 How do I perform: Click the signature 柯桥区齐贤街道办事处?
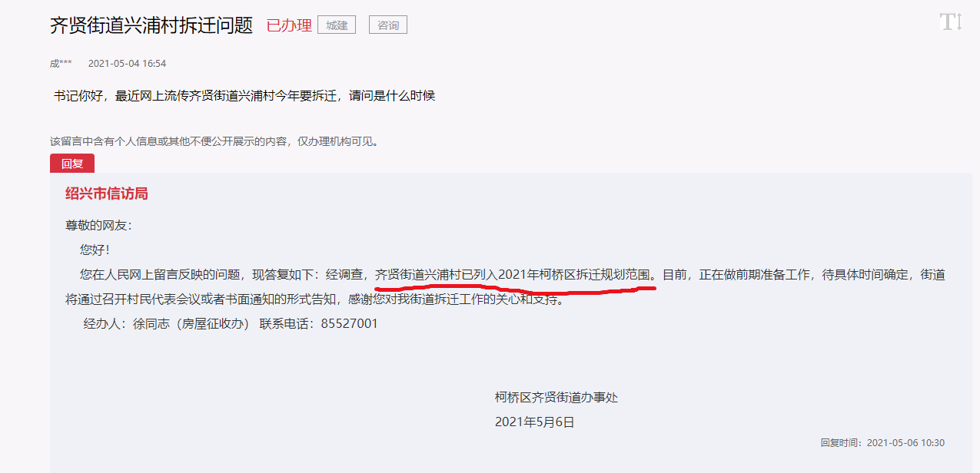[556, 398]
